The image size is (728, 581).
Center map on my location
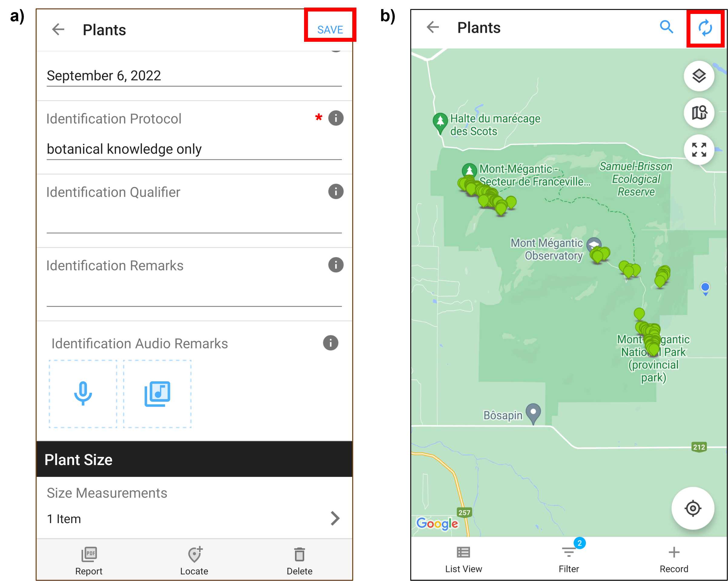point(693,508)
